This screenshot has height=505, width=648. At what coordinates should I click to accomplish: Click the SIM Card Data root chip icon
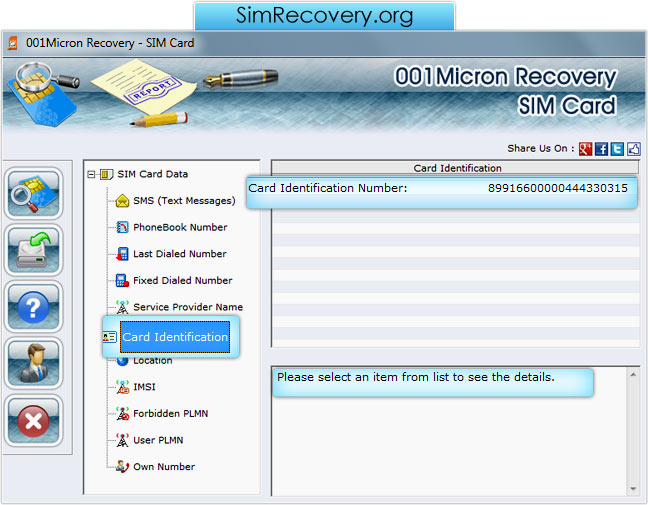click(x=106, y=174)
